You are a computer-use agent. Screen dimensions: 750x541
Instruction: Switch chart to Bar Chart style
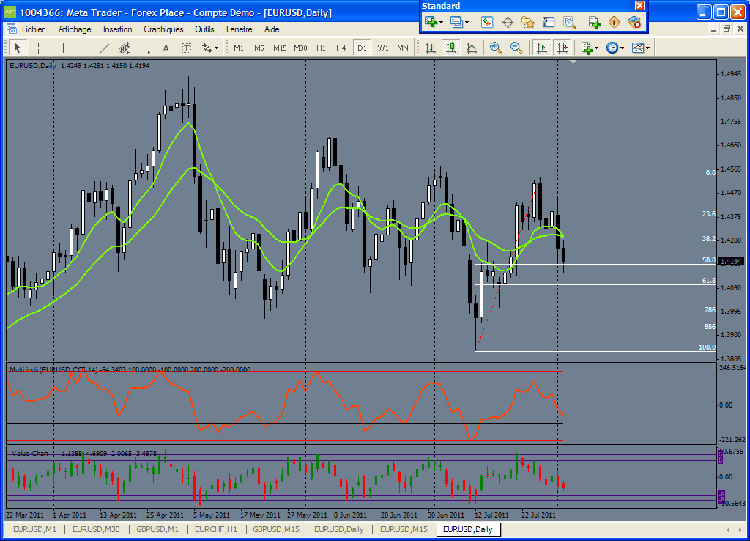[430, 48]
